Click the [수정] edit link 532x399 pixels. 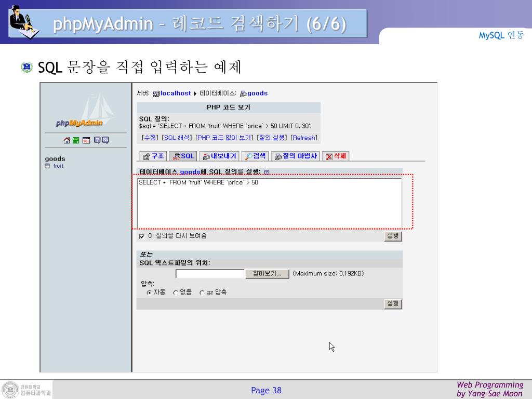[x=150, y=137]
